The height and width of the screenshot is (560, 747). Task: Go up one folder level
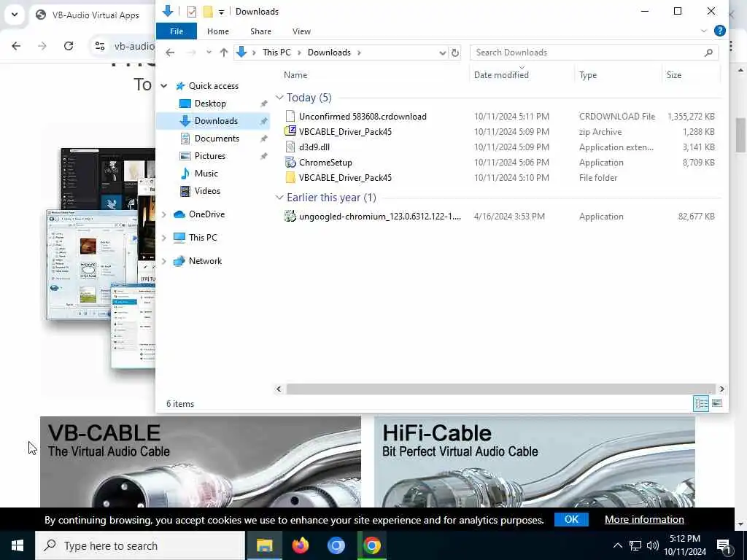223,52
